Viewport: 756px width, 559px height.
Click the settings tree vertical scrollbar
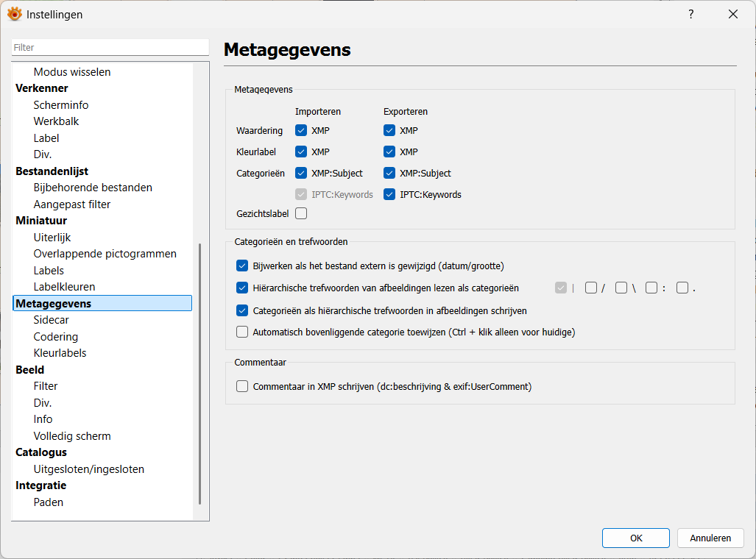point(199,374)
